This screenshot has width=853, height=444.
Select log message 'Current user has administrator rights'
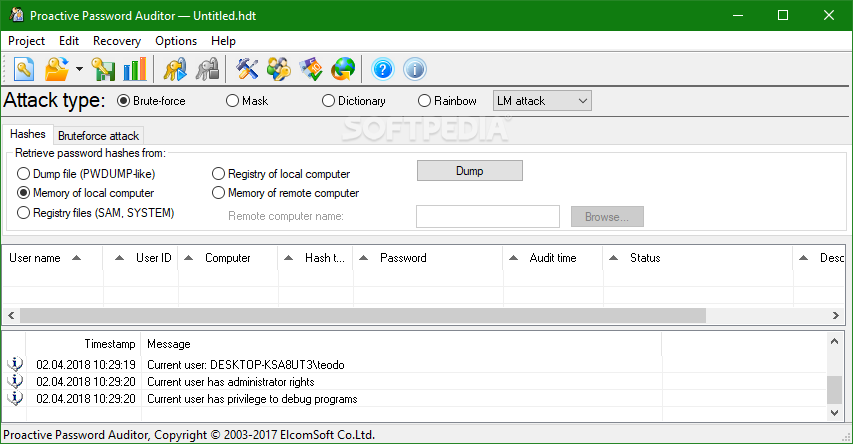point(231,381)
